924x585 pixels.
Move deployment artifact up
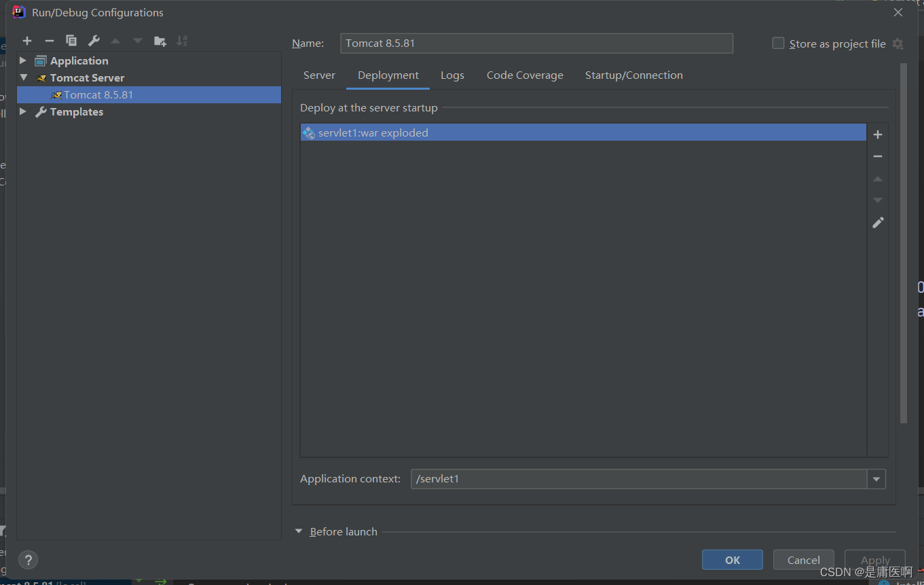[x=878, y=179]
